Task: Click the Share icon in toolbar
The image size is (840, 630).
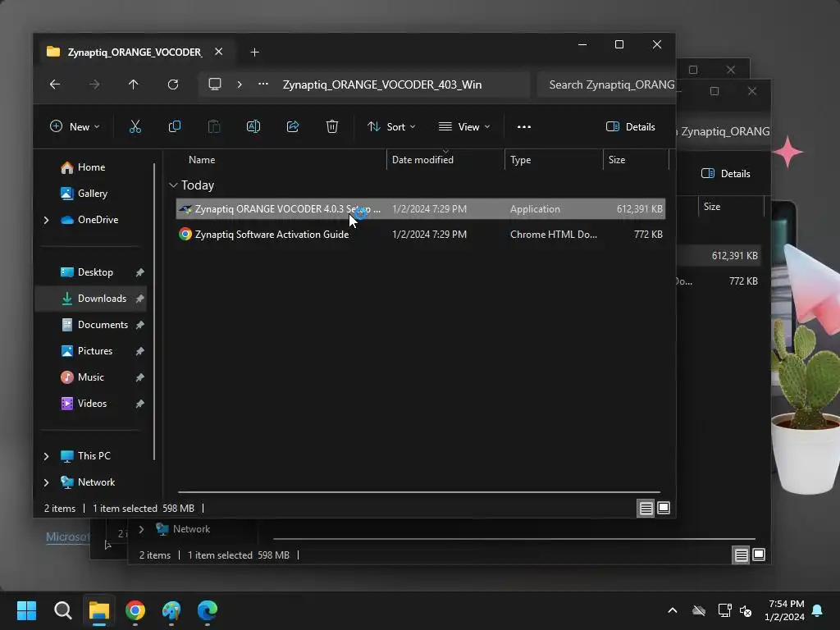Action: coord(293,127)
